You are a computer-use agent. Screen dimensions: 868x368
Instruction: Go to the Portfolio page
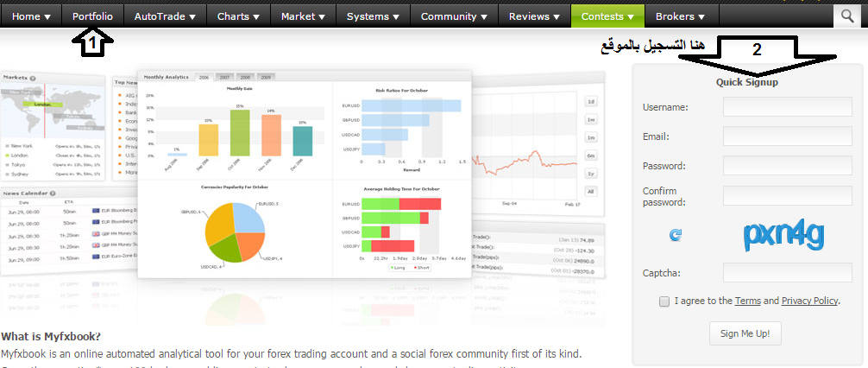point(92,16)
